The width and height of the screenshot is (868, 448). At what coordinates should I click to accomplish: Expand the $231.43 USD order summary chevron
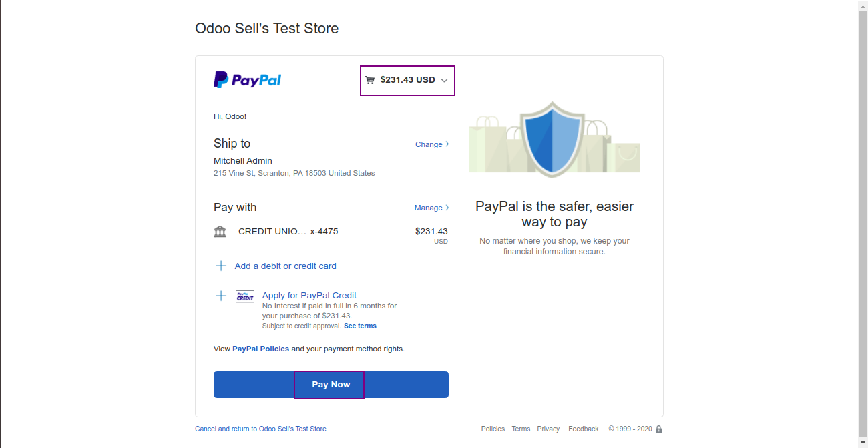[445, 81]
